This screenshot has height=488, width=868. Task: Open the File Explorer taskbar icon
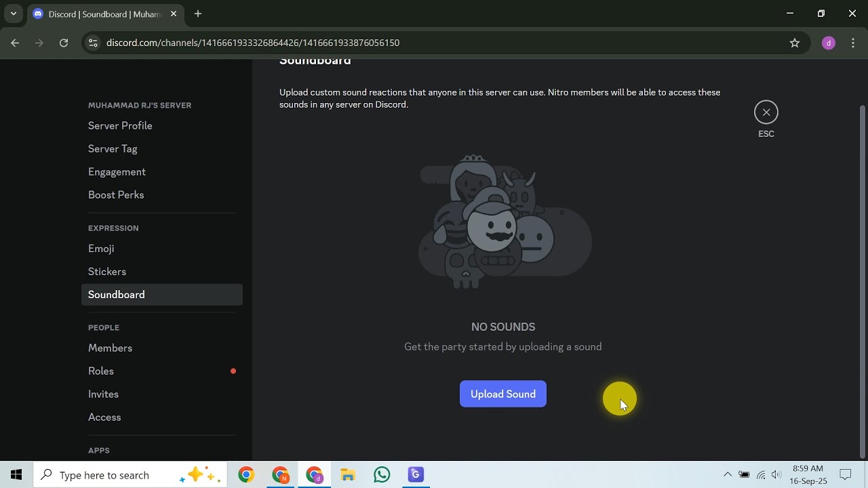348,475
